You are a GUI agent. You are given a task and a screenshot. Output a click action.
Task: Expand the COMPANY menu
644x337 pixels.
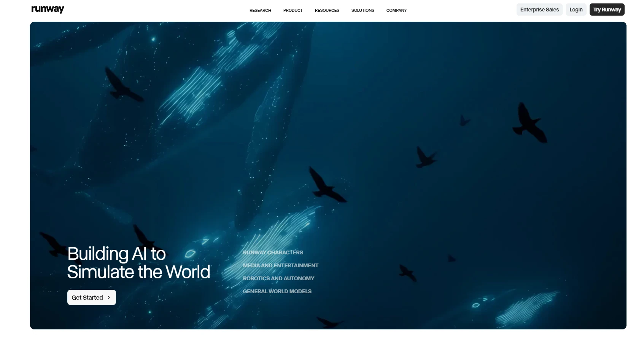click(396, 10)
